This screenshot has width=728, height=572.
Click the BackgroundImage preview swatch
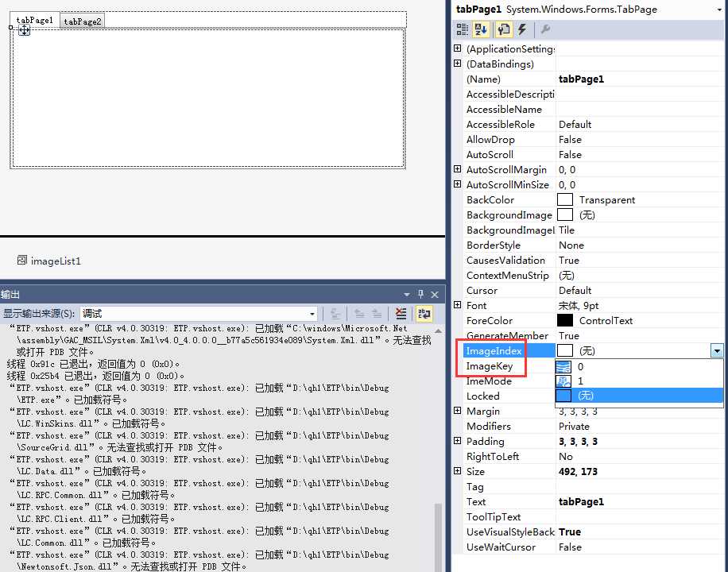pos(564,214)
